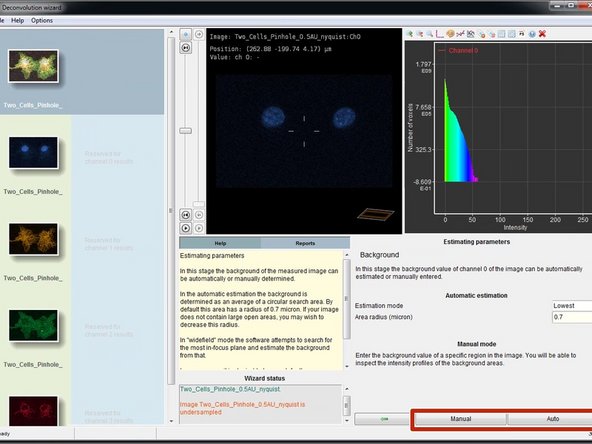Click the top-left blue button above Z slider
The height and width of the screenshot is (444, 592).
[x=185, y=35]
